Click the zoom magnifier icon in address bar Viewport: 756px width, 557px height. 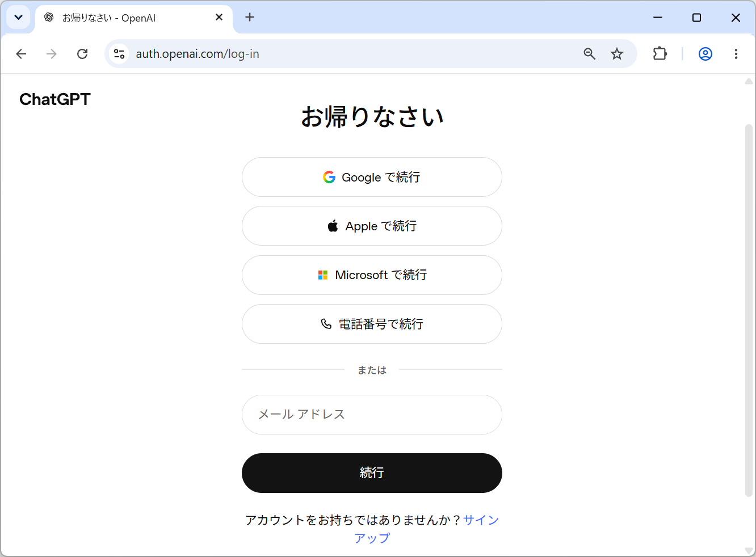pos(590,54)
